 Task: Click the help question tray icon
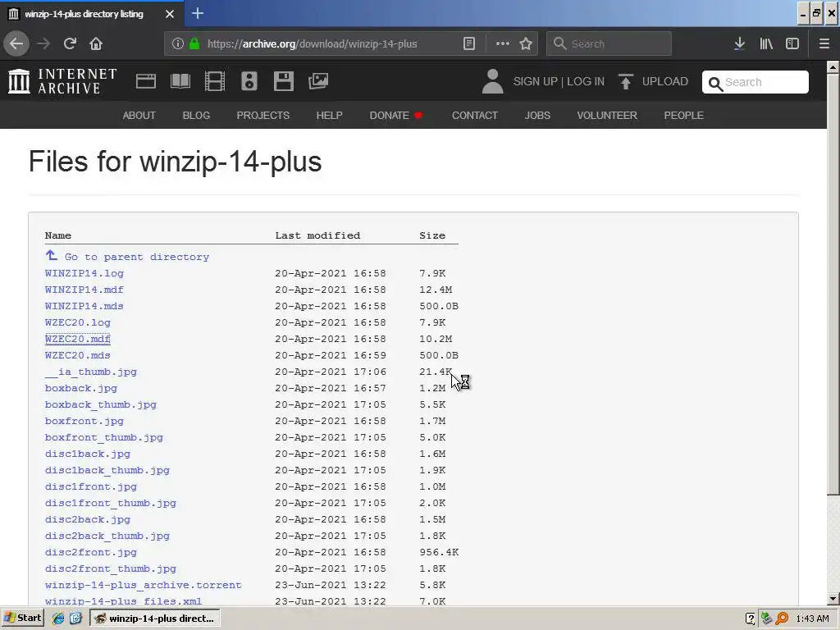[750, 619]
